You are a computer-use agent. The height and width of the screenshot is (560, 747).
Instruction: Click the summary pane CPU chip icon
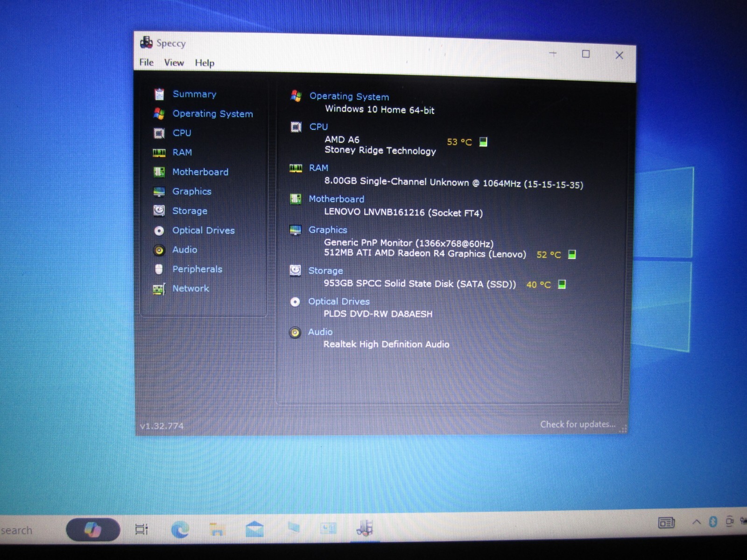point(296,127)
